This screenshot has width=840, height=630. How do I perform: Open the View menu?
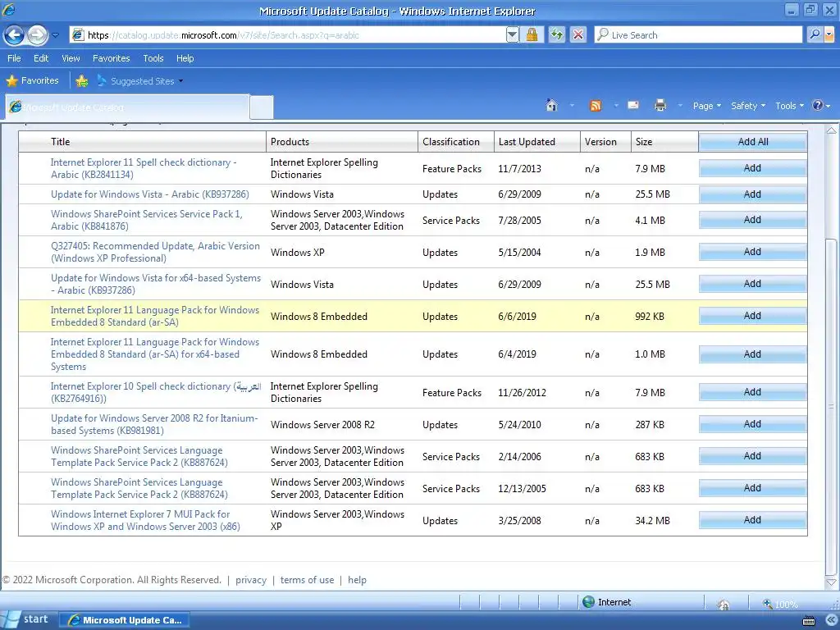[x=71, y=58]
